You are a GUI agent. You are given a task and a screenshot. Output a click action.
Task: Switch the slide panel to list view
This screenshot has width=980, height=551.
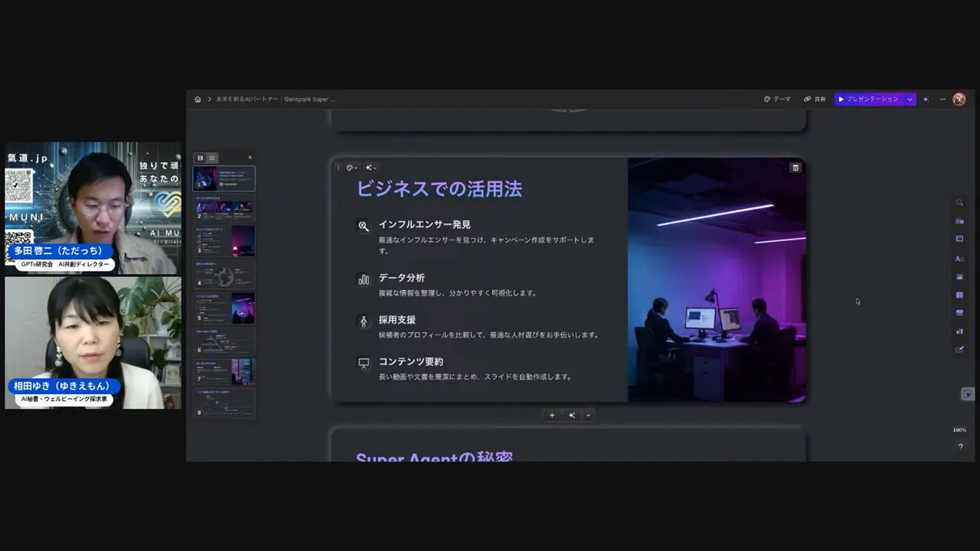211,158
